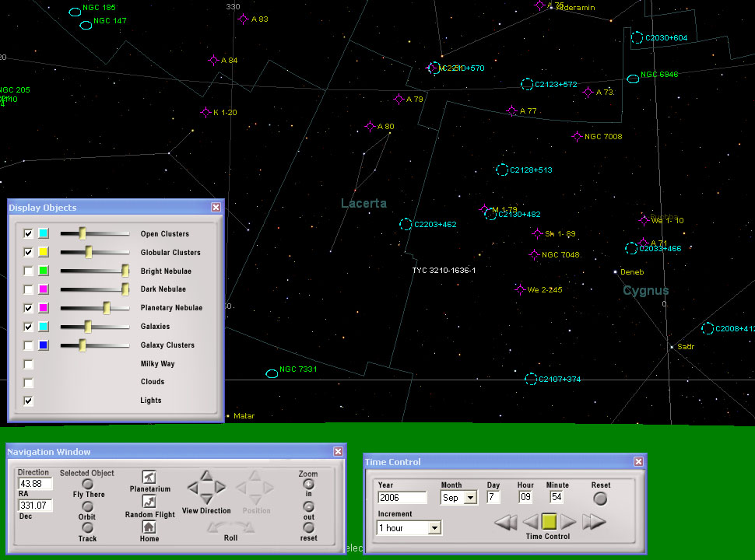
Task: Select the C2203+462 open cluster marker
Action: (x=406, y=224)
